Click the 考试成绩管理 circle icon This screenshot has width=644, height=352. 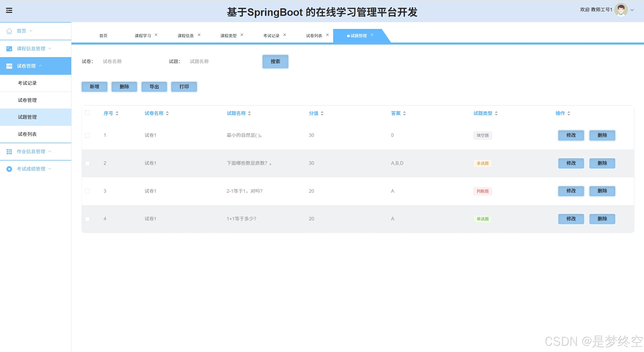[x=9, y=169]
